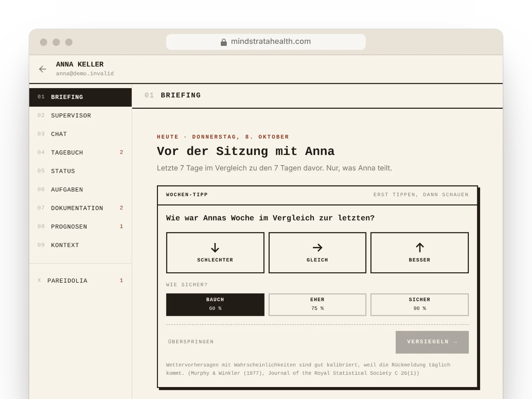This screenshot has width=532, height=399.
Task: Choose the Sicher 90 % confidence level
Action: [420, 305]
